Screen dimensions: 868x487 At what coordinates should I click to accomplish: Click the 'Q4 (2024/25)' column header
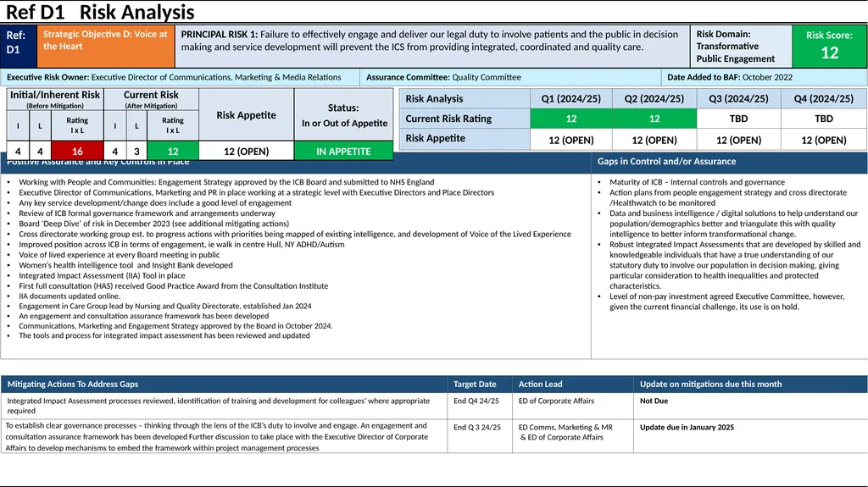[x=824, y=98]
